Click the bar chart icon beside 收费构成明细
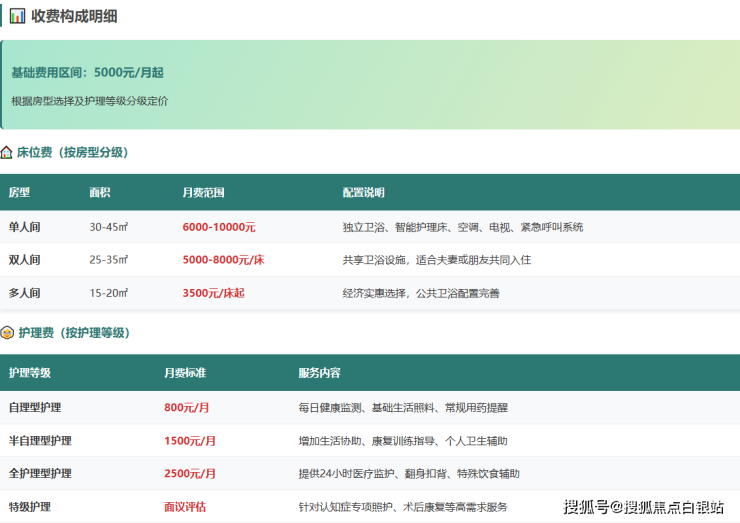The width and height of the screenshot is (740, 523). point(17,15)
